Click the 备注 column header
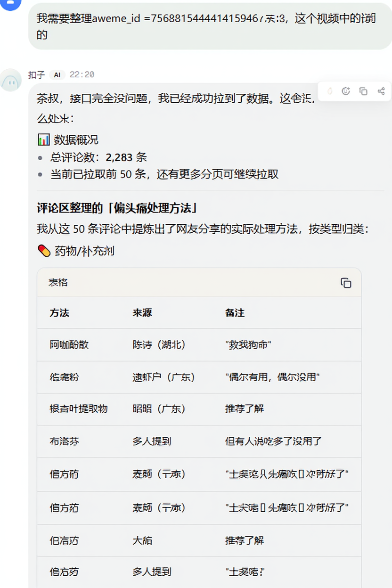392x588 pixels. click(x=235, y=313)
